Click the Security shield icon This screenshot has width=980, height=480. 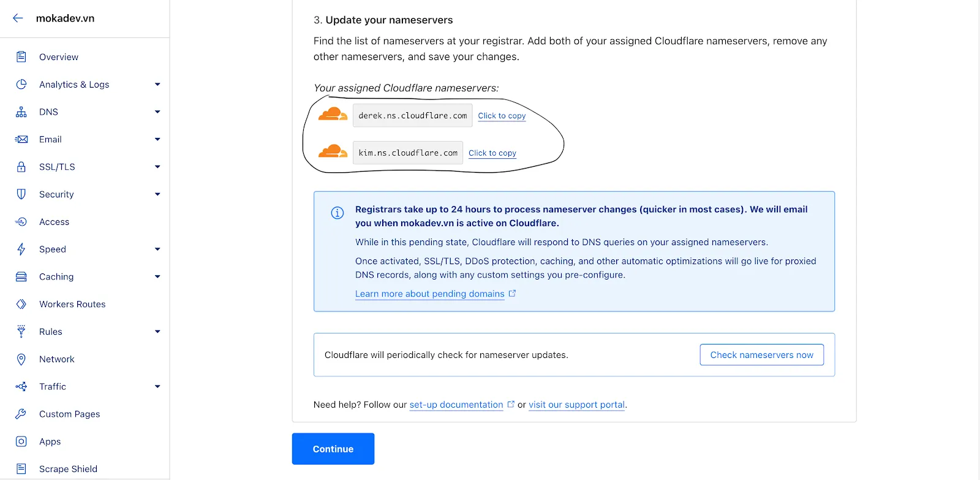pos(21,194)
